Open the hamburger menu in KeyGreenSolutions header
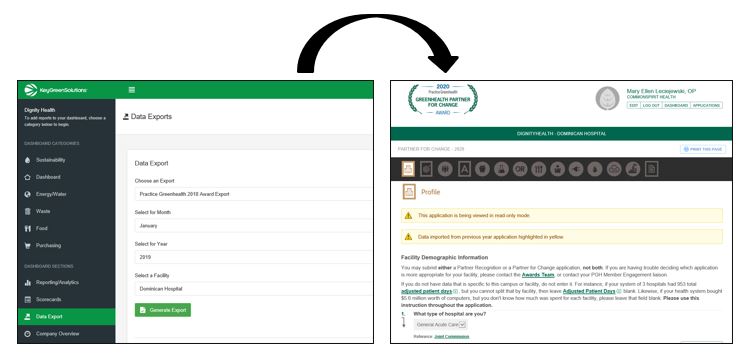Image resolution: width=754 pixels, height=362 pixels. 132,90
